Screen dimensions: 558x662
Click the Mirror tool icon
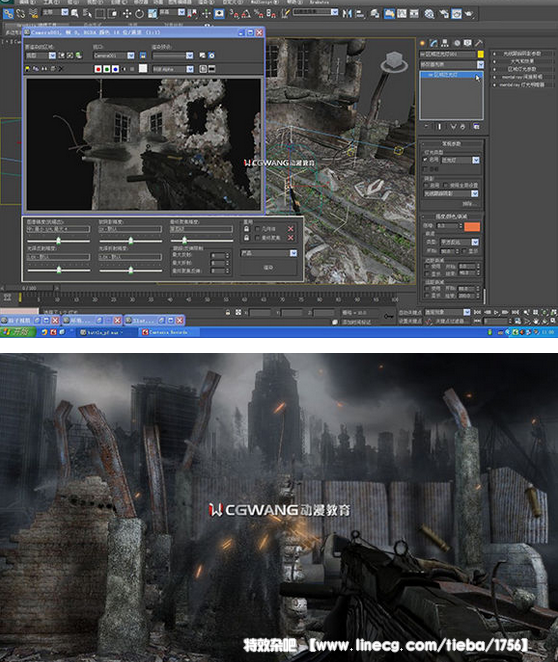click(347, 14)
